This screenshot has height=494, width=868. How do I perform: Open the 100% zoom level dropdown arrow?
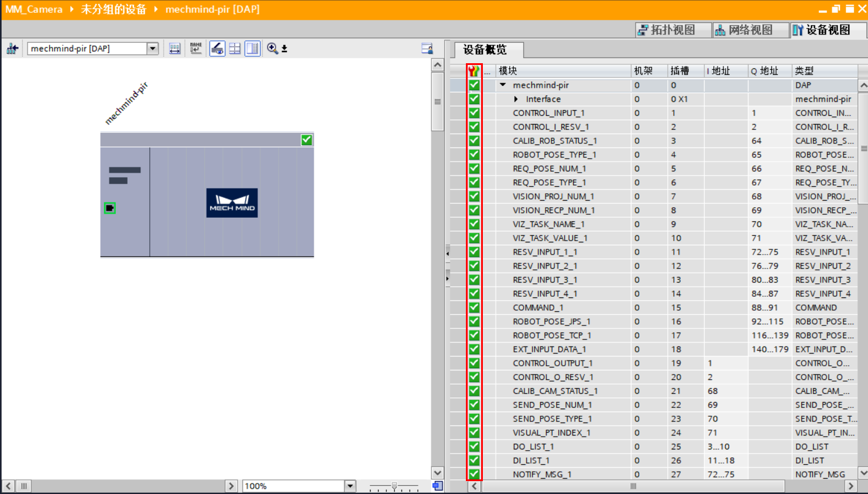click(350, 486)
